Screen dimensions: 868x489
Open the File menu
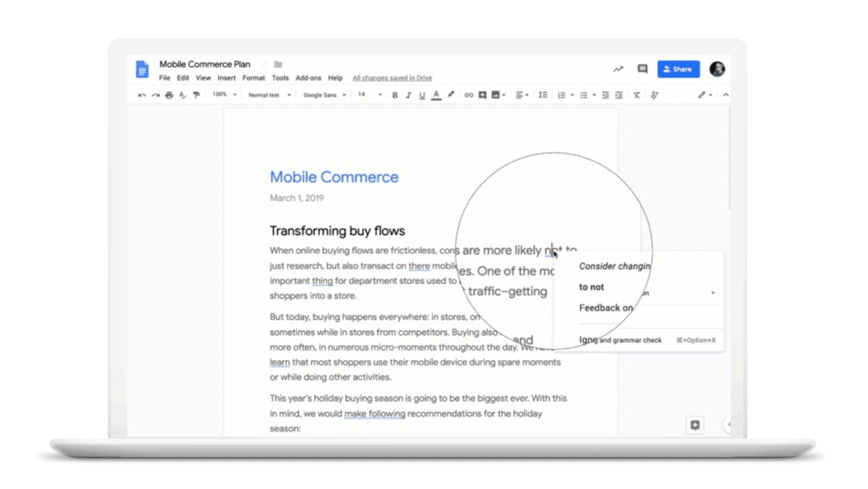pyautogui.click(x=165, y=78)
